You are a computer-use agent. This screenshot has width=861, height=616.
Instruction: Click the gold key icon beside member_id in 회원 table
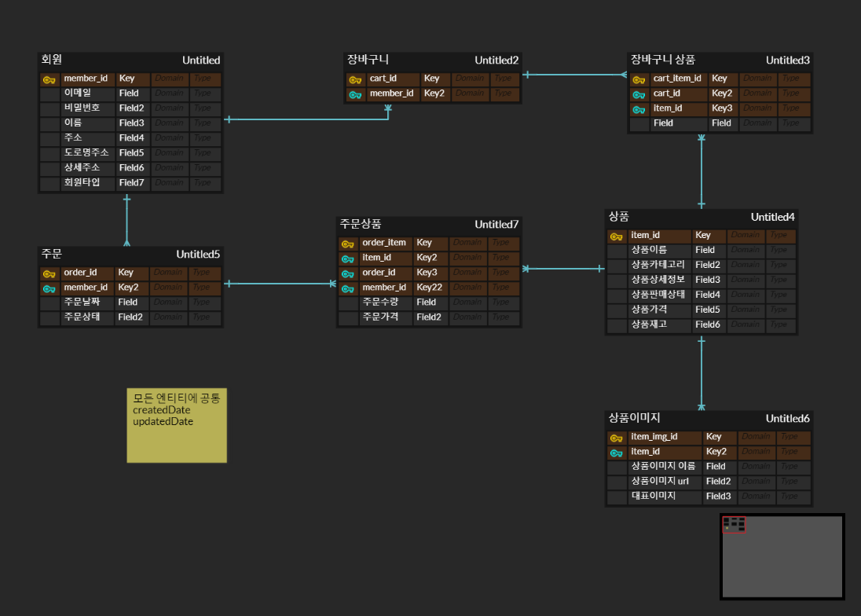(49, 79)
